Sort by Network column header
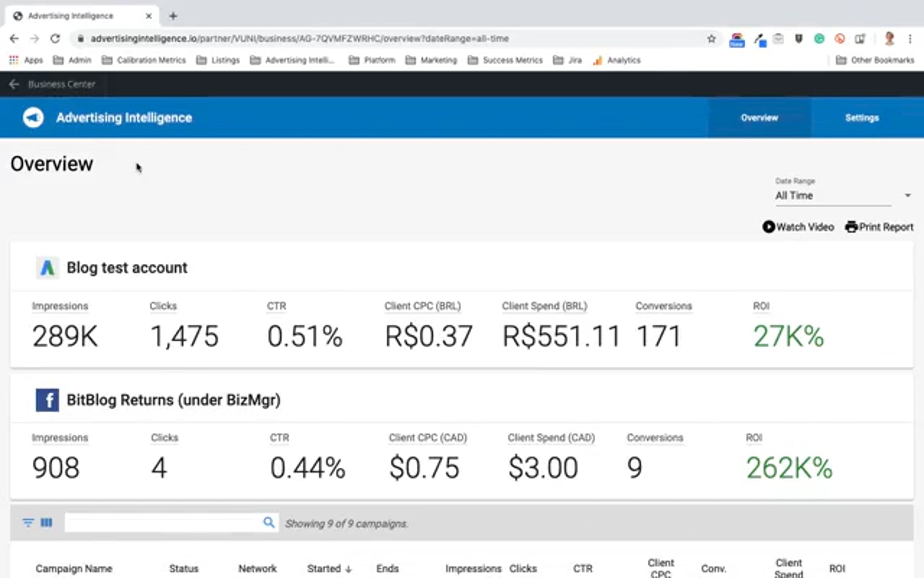This screenshot has height=578, width=924. [258, 568]
